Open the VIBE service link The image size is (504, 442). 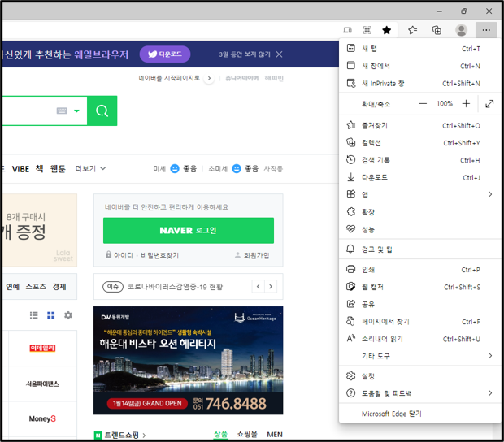[x=20, y=169]
